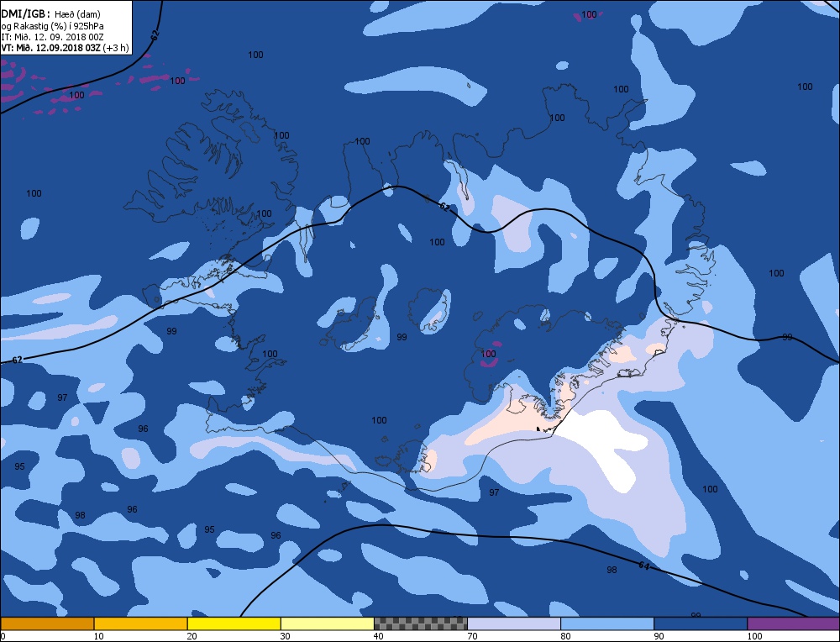Screen dimensions: 840x642
Task: Click the "IT: Mið. 12. 09. 2018 00Z" line
Action: (52, 37)
